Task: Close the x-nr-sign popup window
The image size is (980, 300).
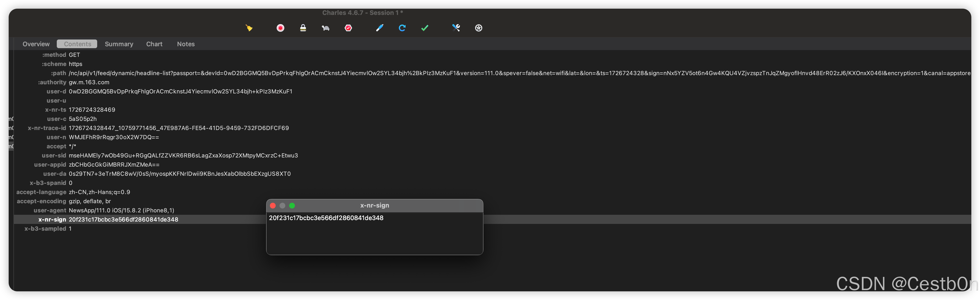Action: (273, 206)
